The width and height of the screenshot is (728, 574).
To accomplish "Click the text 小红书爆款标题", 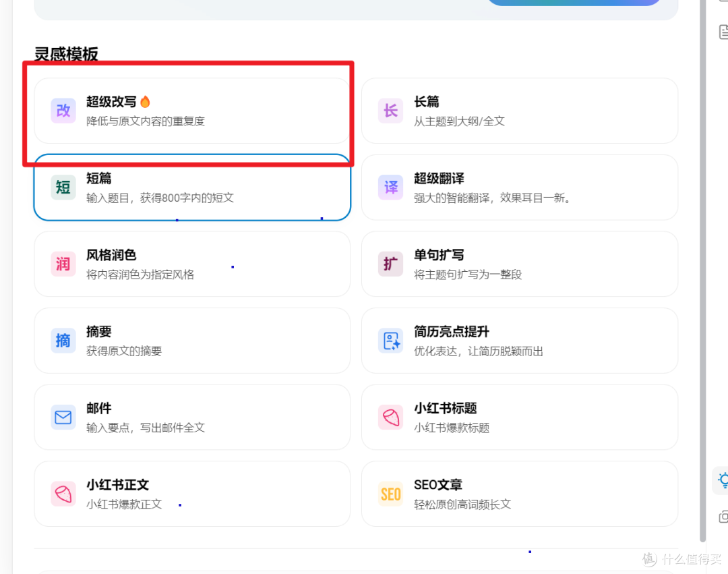I will click(452, 428).
